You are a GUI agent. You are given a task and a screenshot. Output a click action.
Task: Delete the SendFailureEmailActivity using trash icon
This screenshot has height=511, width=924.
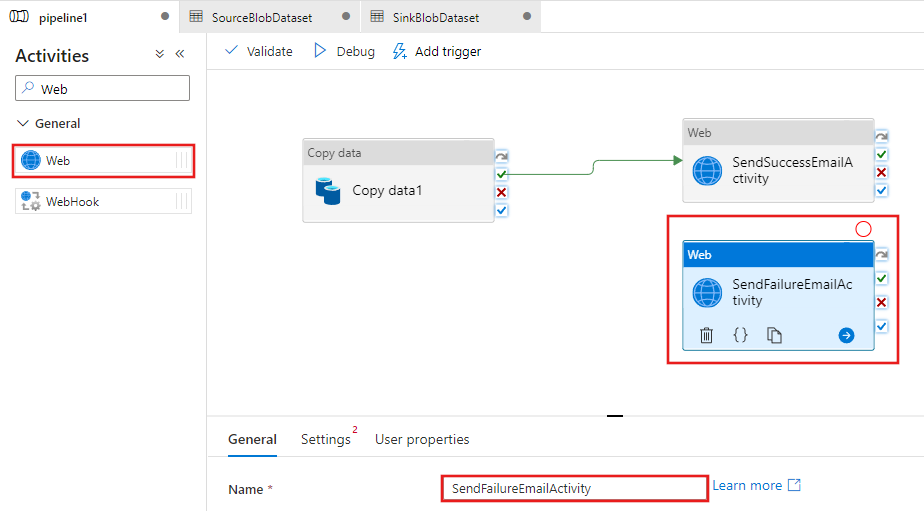tap(706, 335)
